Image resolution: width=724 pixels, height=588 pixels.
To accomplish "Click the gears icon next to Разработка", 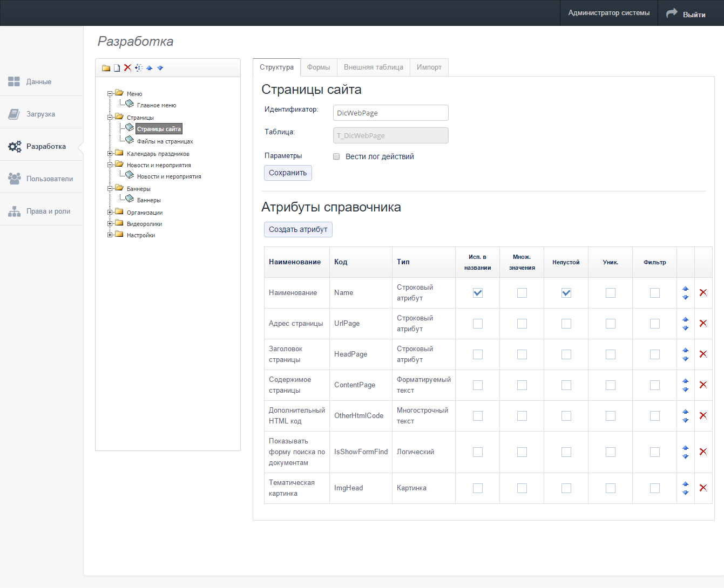I will click(14, 146).
